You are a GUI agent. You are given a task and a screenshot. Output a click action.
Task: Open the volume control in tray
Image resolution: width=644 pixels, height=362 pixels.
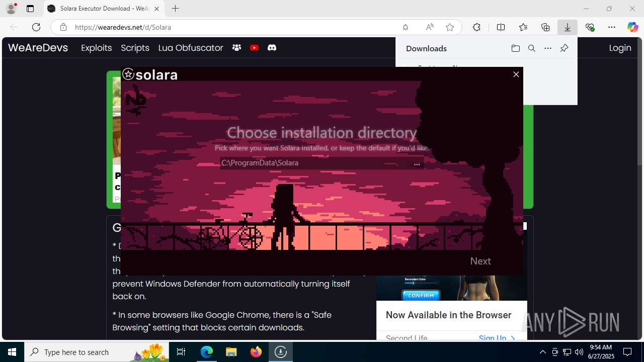click(x=579, y=352)
